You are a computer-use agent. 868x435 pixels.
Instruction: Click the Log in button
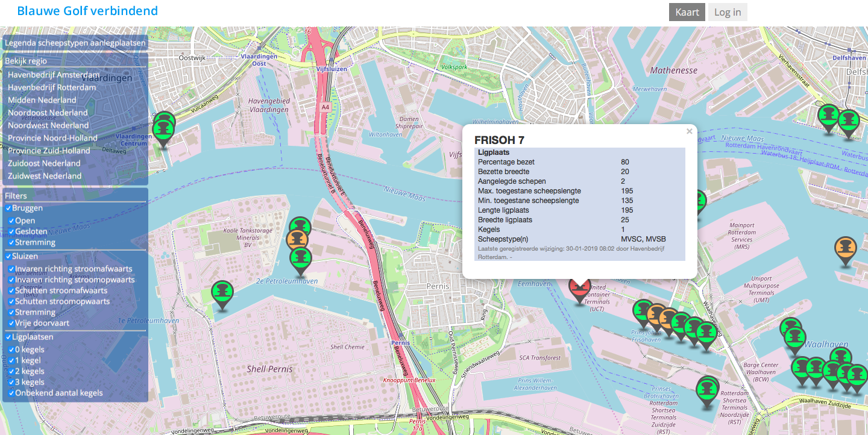coord(728,12)
